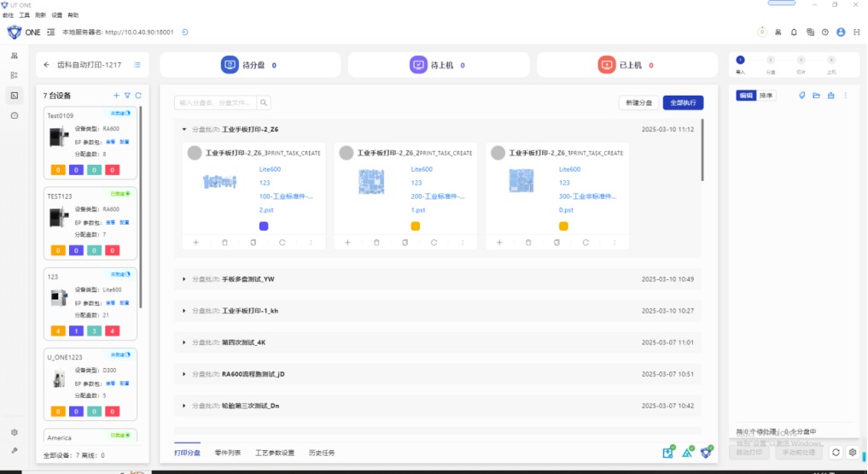Click the open folder icon in right panel
This screenshot has height=474, width=868.
tap(816, 96)
